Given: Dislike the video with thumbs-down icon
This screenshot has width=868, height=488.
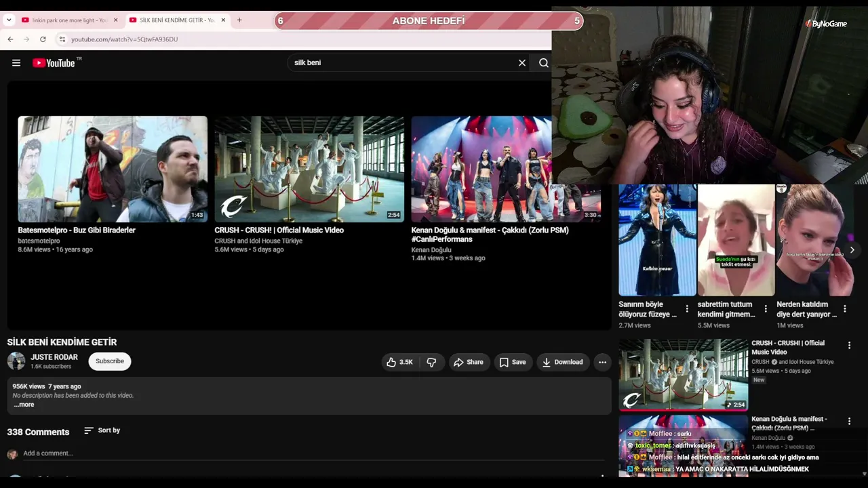Looking at the screenshot, I should (x=432, y=362).
